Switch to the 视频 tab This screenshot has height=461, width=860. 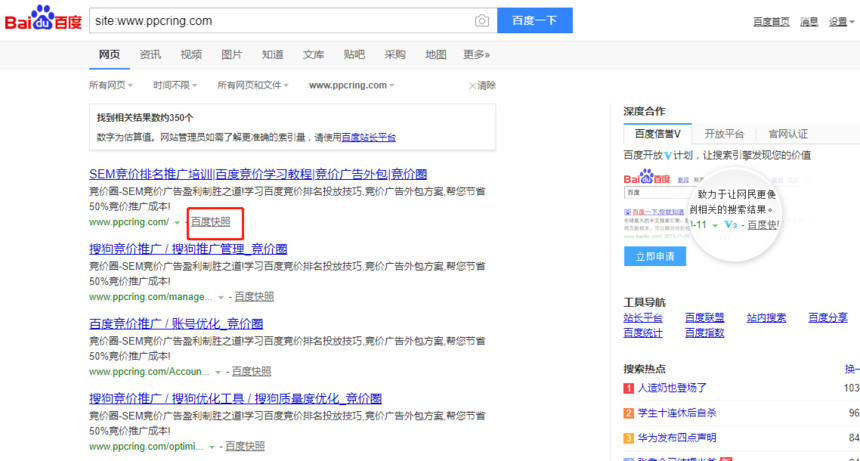[x=191, y=54]
